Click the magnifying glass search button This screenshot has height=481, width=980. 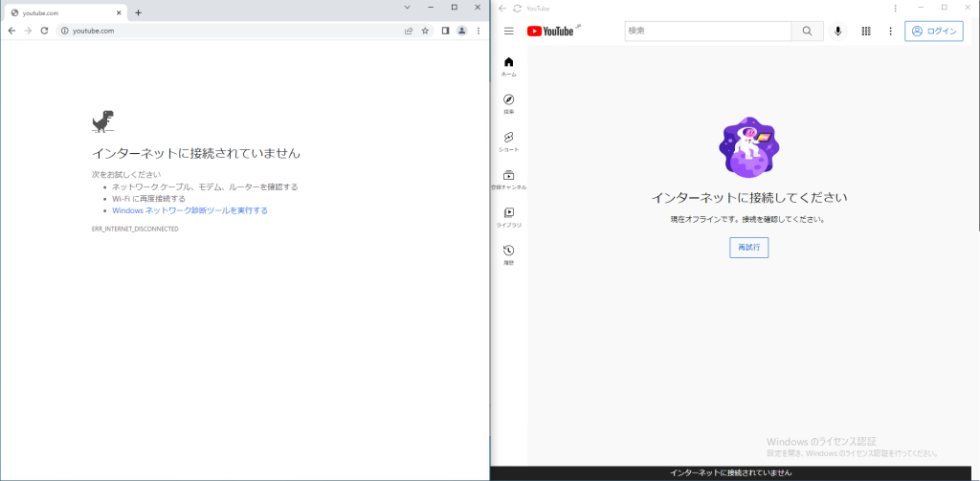click(x=807, y=31)
